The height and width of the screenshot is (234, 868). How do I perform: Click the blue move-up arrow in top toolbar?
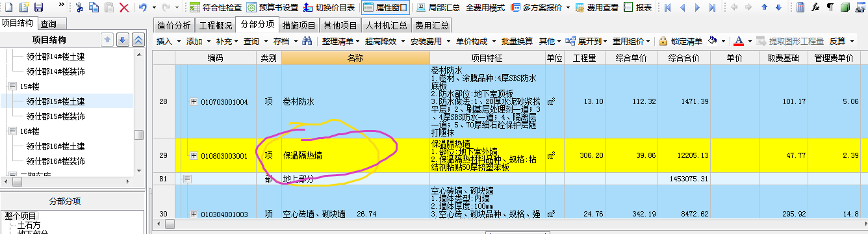tap(764, 8)
